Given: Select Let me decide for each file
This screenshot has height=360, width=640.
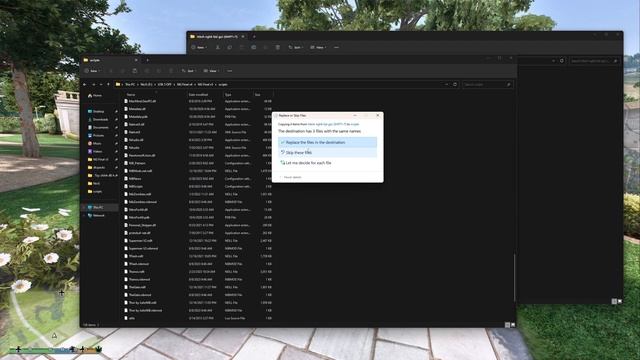Looking at the screenshot, I should 327,162.
